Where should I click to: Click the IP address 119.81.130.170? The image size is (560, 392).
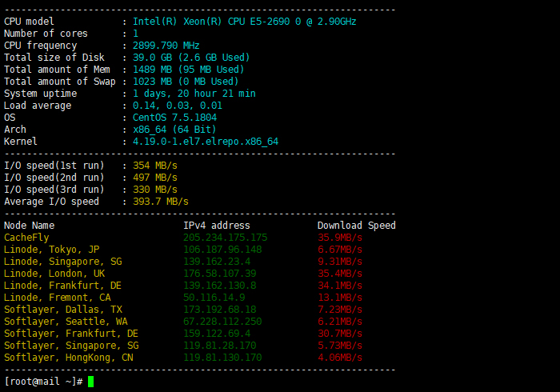(222, 358)
